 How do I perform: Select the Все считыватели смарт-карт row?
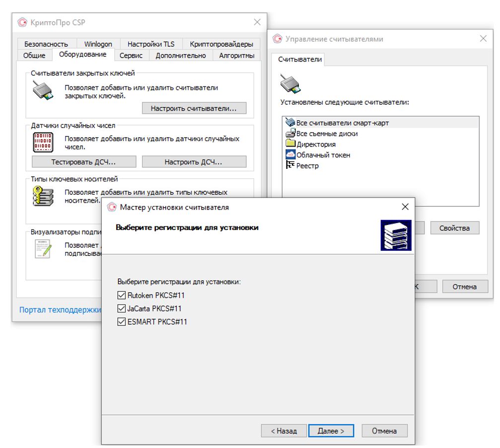tap(381, 123)
